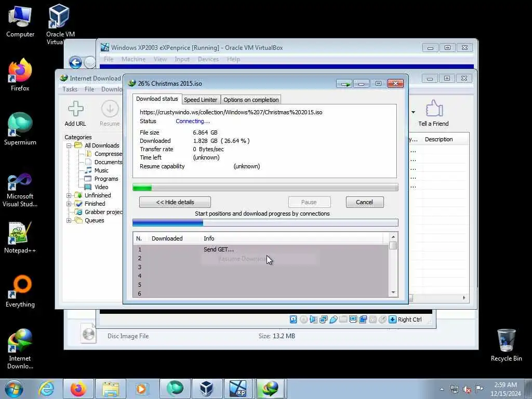Screen dimensions: 532x399
Task: Click the volume icon in the system tray
Action: point(467,390)
